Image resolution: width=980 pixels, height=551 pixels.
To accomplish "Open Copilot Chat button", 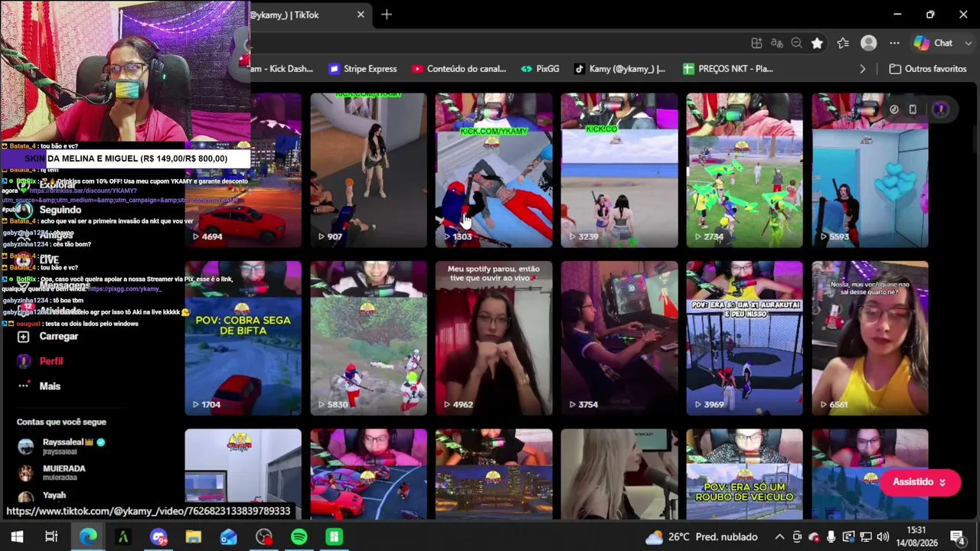I will pos(933,44).
